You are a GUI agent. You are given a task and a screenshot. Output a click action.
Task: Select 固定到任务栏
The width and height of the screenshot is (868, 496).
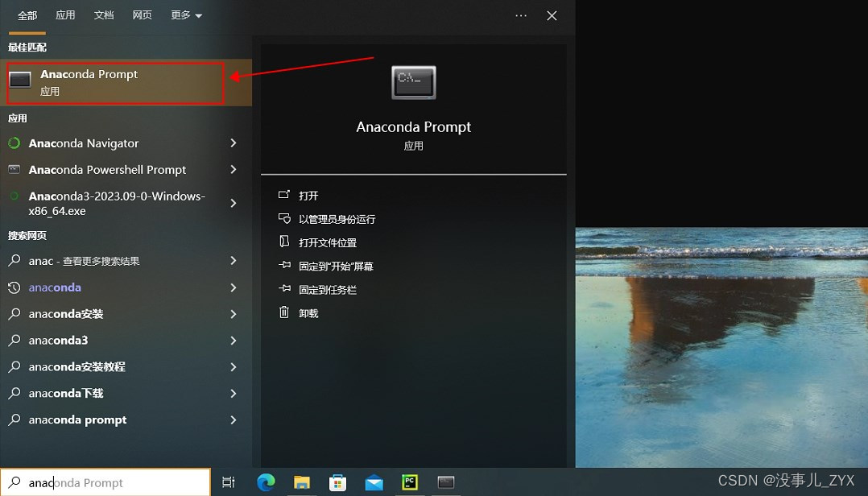pyautogui.click(x=328, y=290)
